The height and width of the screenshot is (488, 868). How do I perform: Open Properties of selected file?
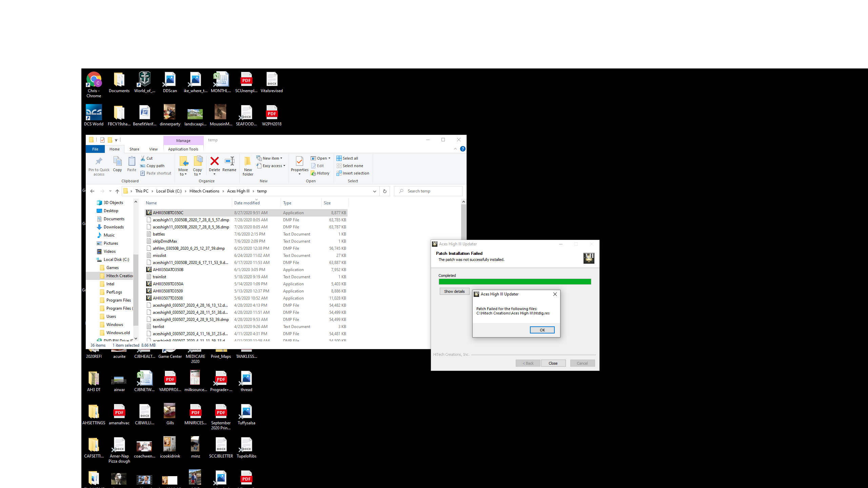pos(299,166)
